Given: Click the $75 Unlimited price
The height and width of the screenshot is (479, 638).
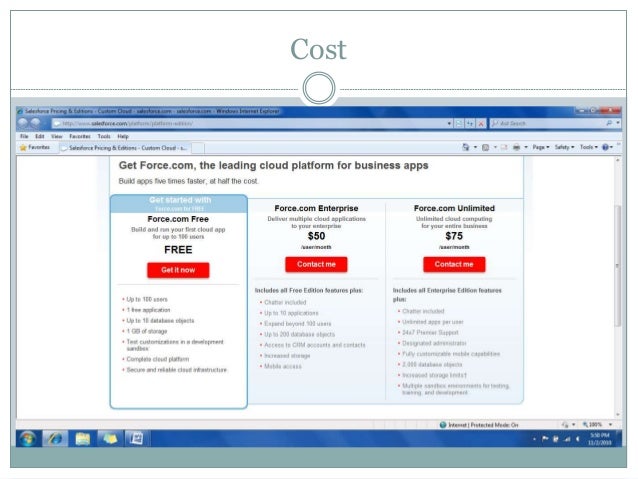Looking at the screenshot, I should click(x=454, y=236).
